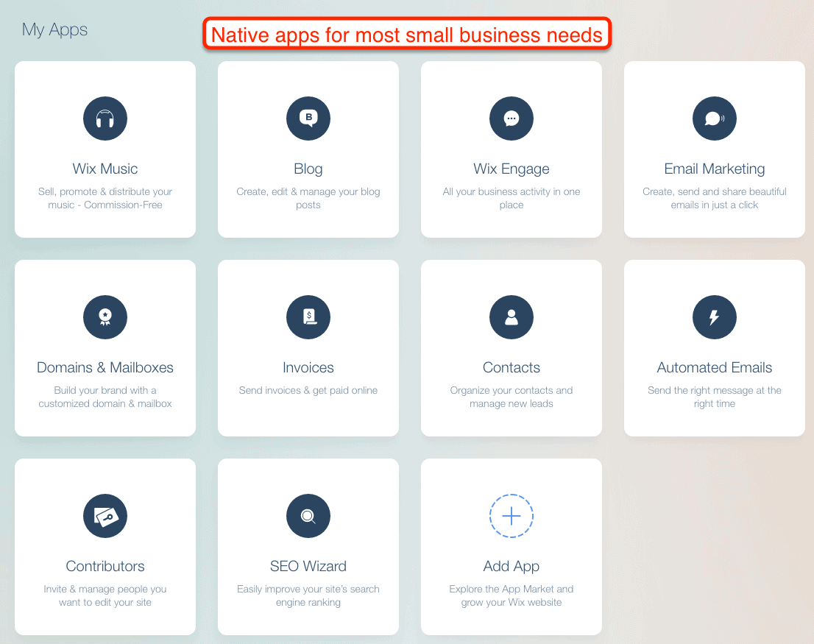Open the Email Marketing megaphone bubble icon
814x644 pixels.
tap(715, 118)
